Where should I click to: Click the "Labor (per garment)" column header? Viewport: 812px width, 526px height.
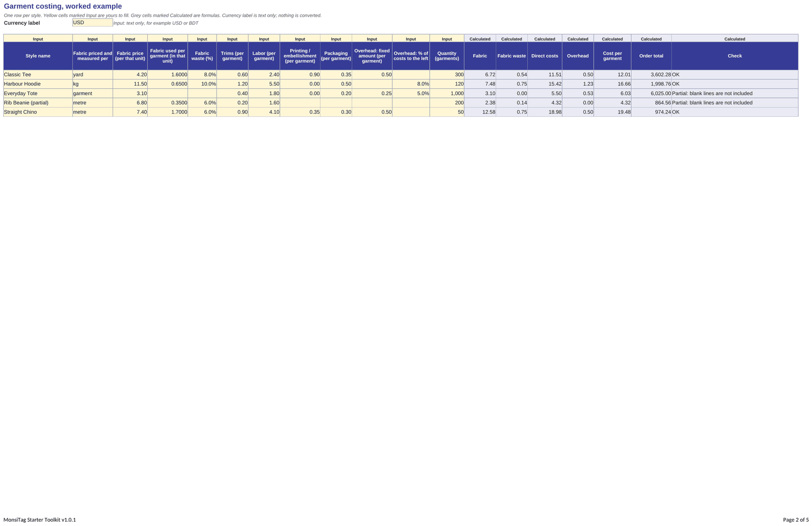point(264,56)
